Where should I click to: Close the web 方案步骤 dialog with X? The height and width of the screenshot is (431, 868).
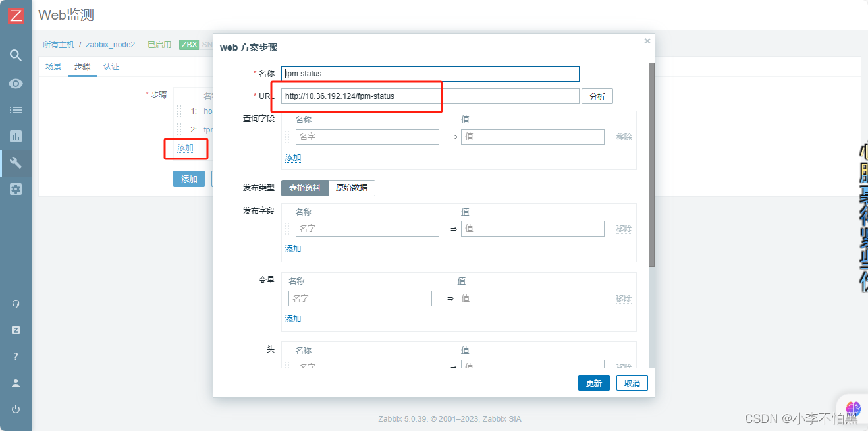[647, 41]
